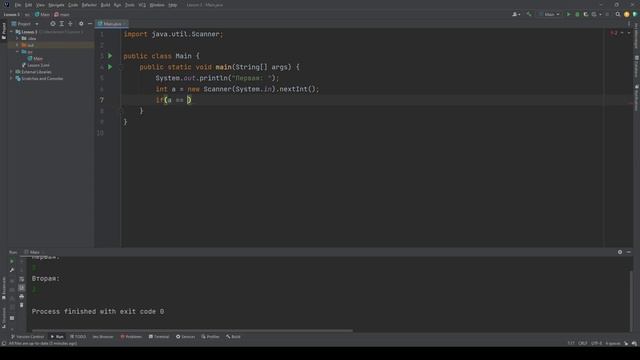The width and height of the screenshot is (640, 360).
Task: Select the Main class in project tree
Action: pyautogui.click(x=35, y=58)
